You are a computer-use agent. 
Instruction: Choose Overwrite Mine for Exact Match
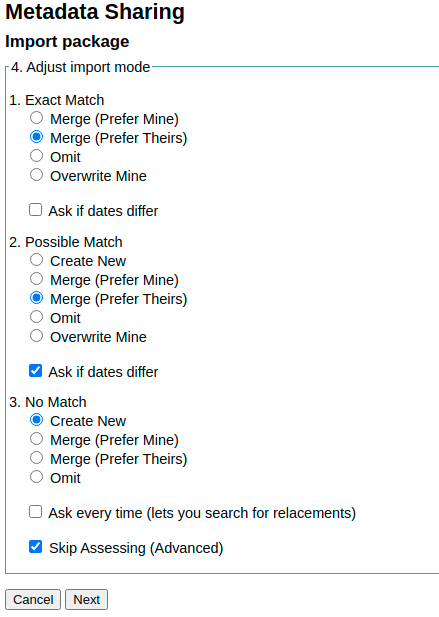(x=36, y=174)
